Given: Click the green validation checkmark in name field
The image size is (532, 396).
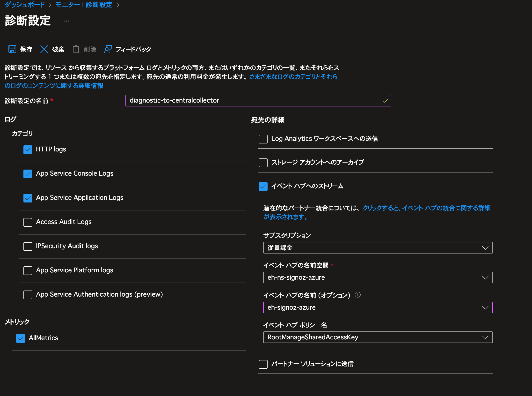Looking at the screenshot, I should [x=385, y=101].
